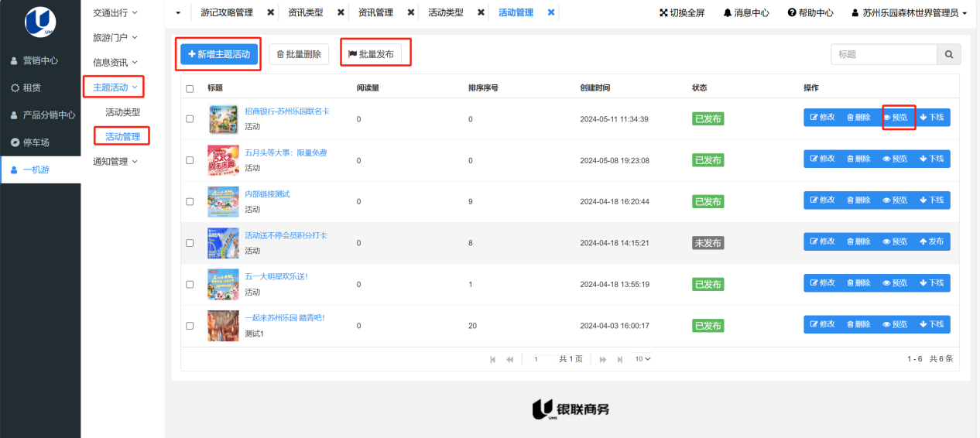
Task: Click 下线 for 招商银行-苏州乐园联名卡
Action: tap(932, 118)
